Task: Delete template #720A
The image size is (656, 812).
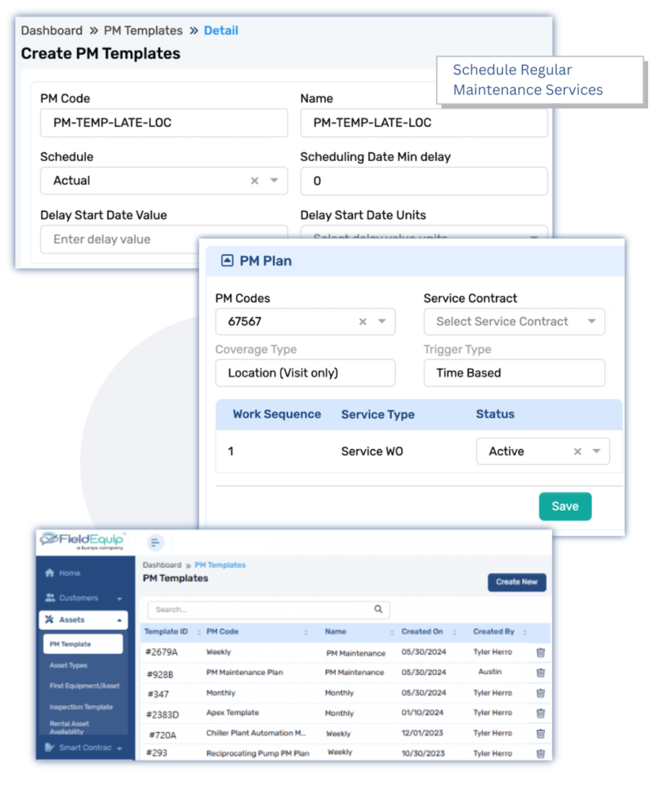Action: click(540, 733)
